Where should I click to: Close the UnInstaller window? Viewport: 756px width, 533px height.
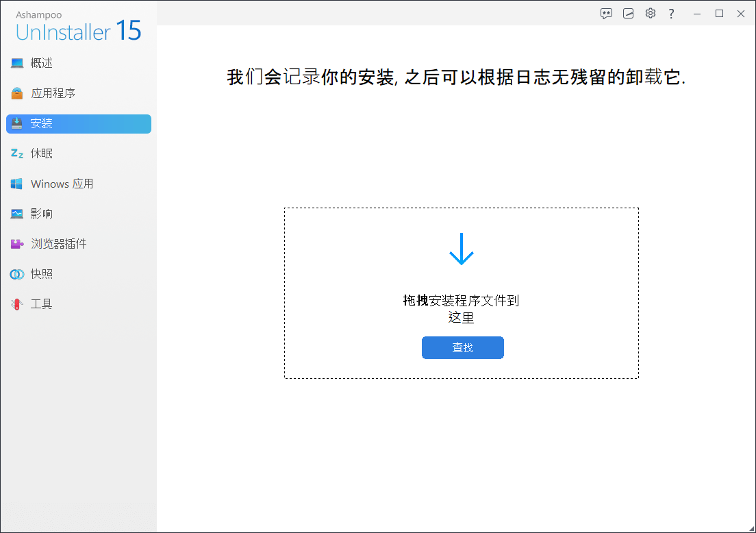[741, 14]
